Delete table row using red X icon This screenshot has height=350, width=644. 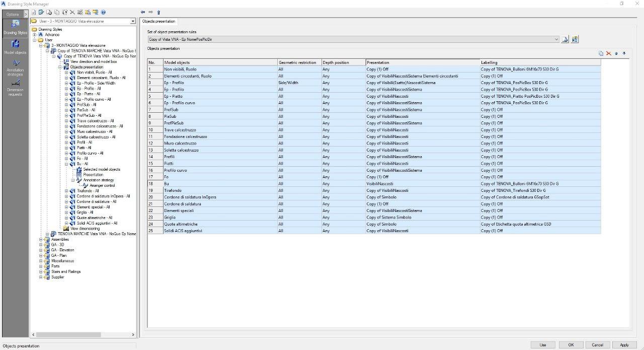click(608, 53)
